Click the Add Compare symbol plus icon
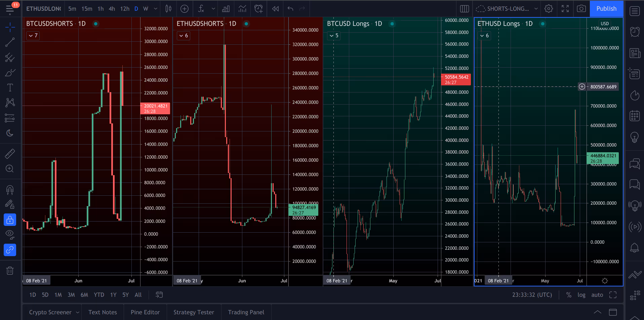Screen dimensions: 644x320 (x=185, y=9)
